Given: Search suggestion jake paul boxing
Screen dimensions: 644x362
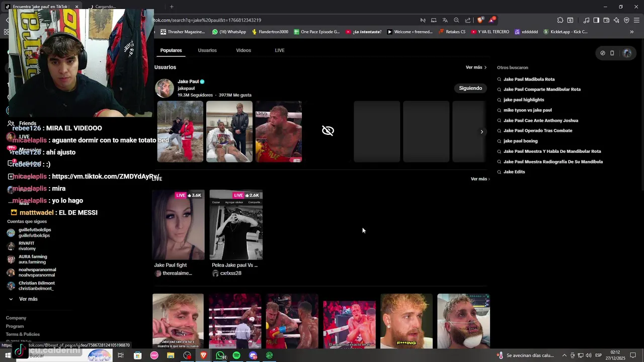Looking at the screenshot, I should [x=520, y=141].
